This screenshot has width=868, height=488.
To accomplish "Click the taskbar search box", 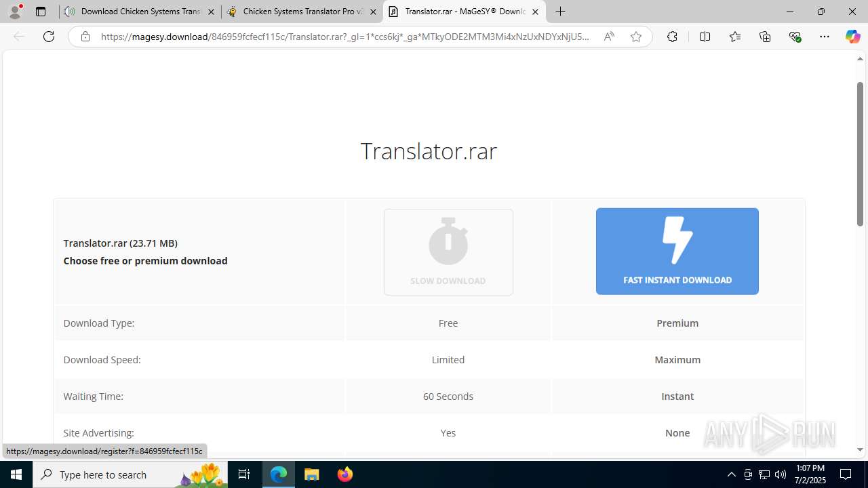I will pos(130,474).
